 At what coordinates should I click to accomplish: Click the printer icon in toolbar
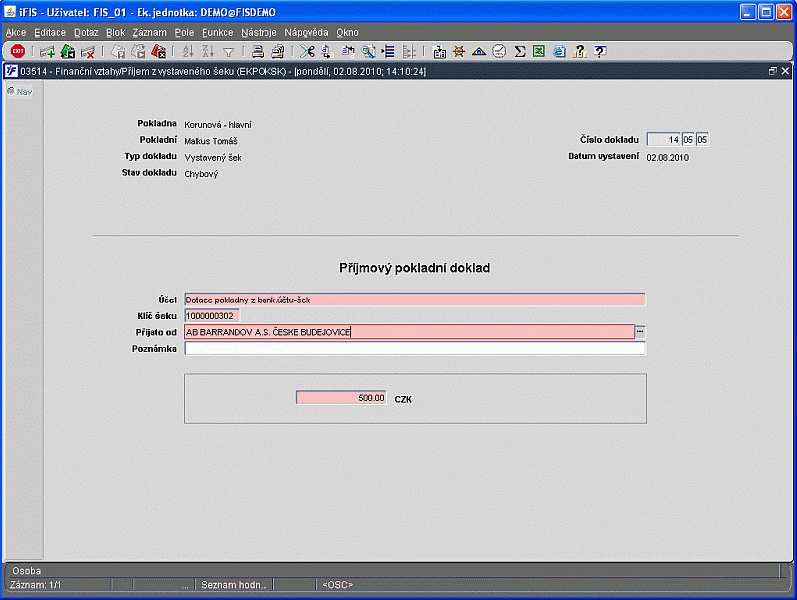(x=257, y=51)
